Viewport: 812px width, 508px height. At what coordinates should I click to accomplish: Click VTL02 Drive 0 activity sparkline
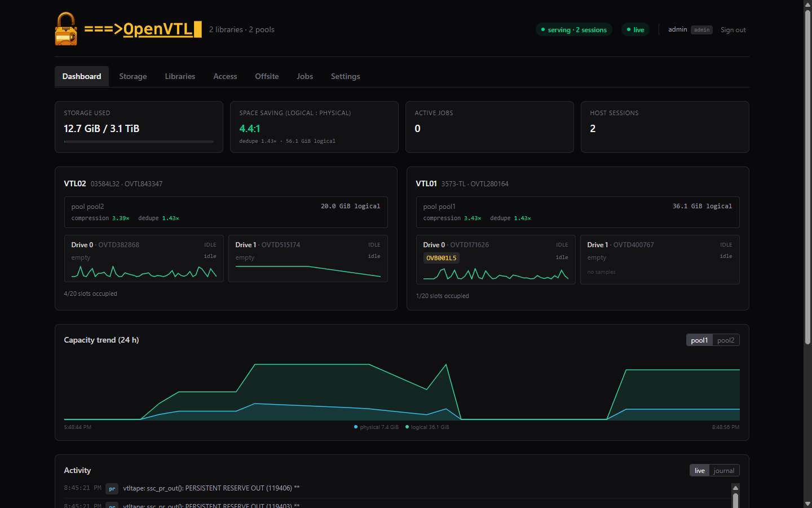144,272
